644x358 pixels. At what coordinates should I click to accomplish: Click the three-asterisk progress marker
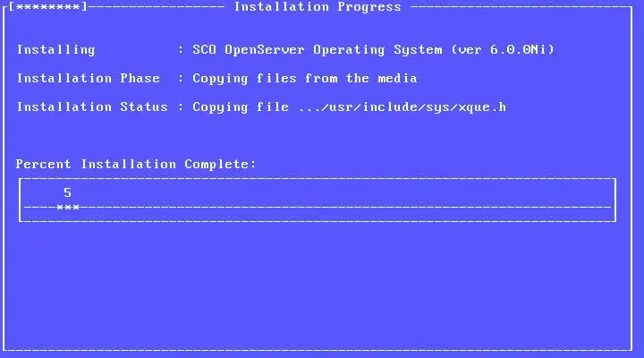pos(68,208)
